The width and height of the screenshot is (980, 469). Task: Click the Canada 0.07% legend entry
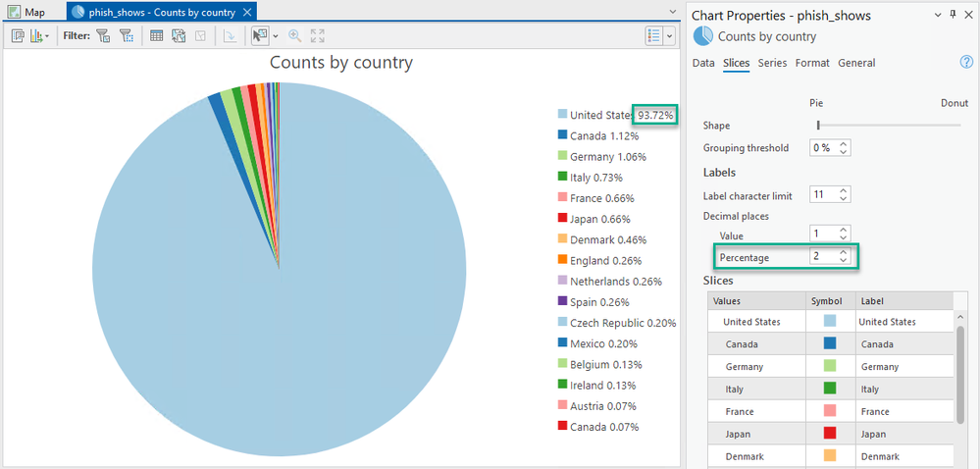(598, 427)
